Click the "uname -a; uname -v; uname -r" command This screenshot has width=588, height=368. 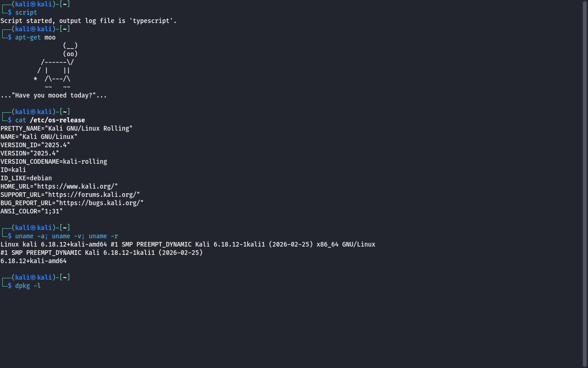coord(67,236)
